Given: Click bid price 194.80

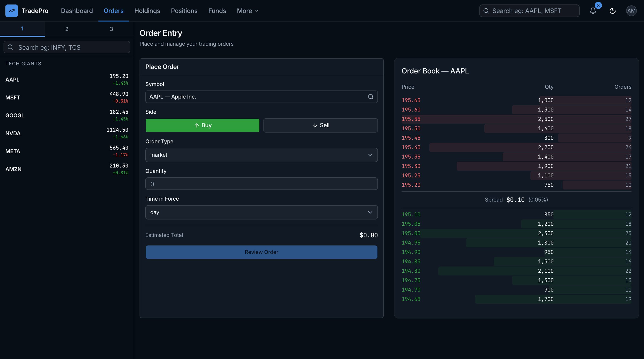Looking at the screenshot, I should point(411,271).
